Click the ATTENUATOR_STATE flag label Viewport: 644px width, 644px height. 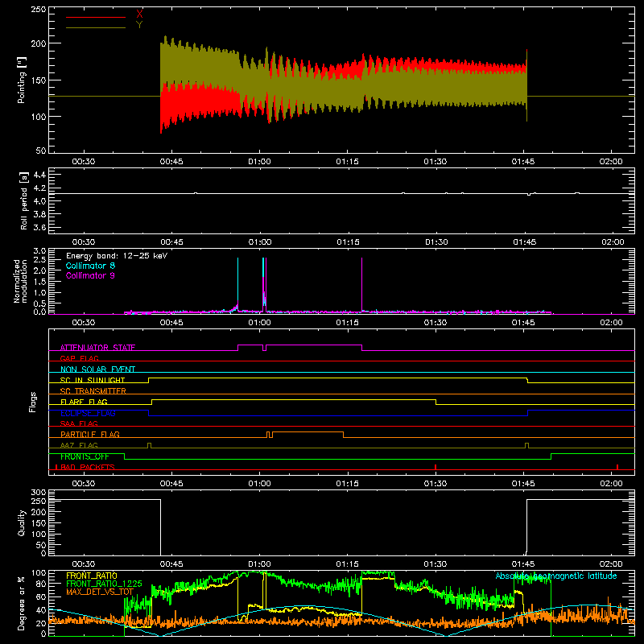point(97,348)
